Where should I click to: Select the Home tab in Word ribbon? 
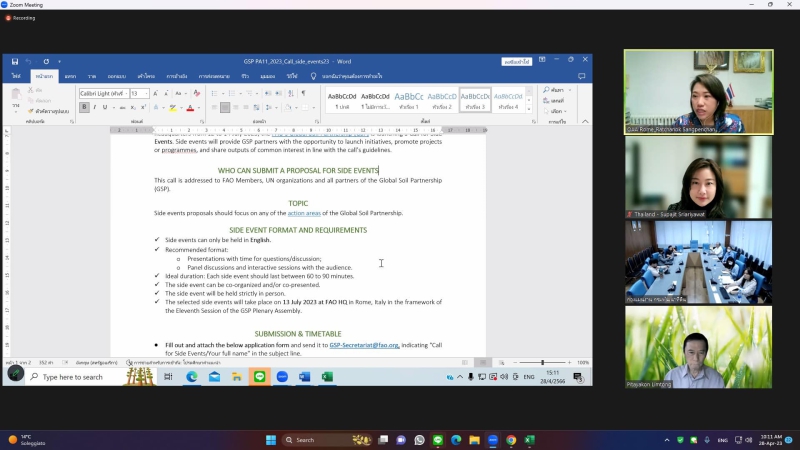pyautogui.click(x=44, y=76)
